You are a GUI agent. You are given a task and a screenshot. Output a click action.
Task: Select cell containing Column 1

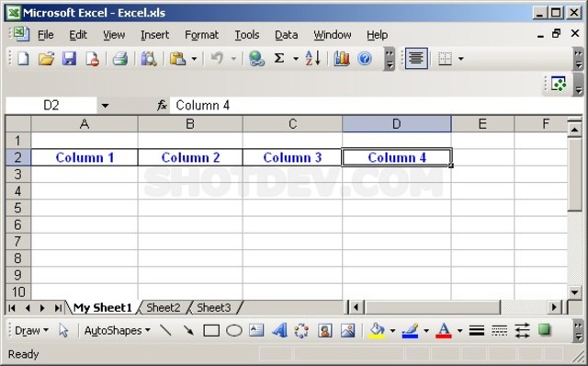(85, 157)
